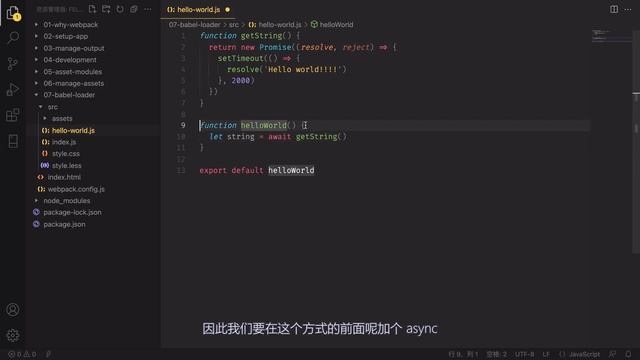Expand the assets folder
The width and height of the screenshot is (640, 360).
pyautogui.click(x=62, y=118)
